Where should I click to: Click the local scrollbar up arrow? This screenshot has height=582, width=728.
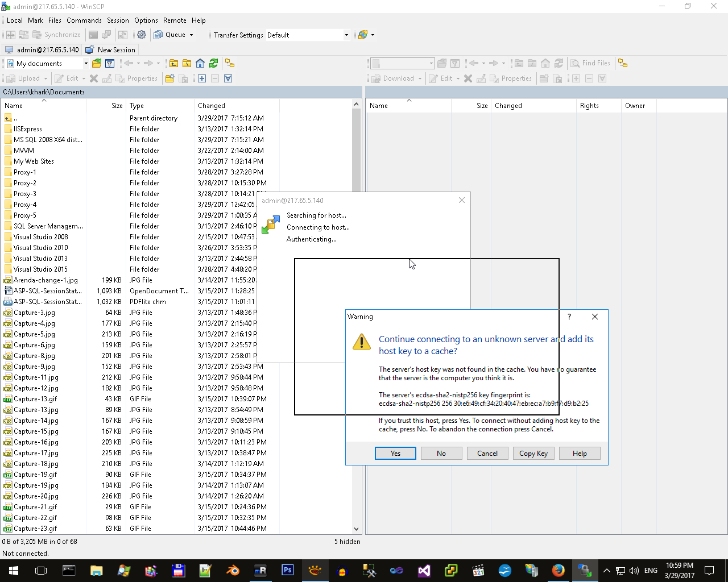357,104
